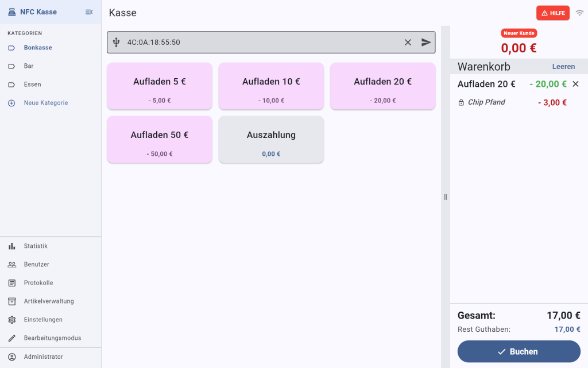Select the Auszahlung tile

[x=271, y=140]
